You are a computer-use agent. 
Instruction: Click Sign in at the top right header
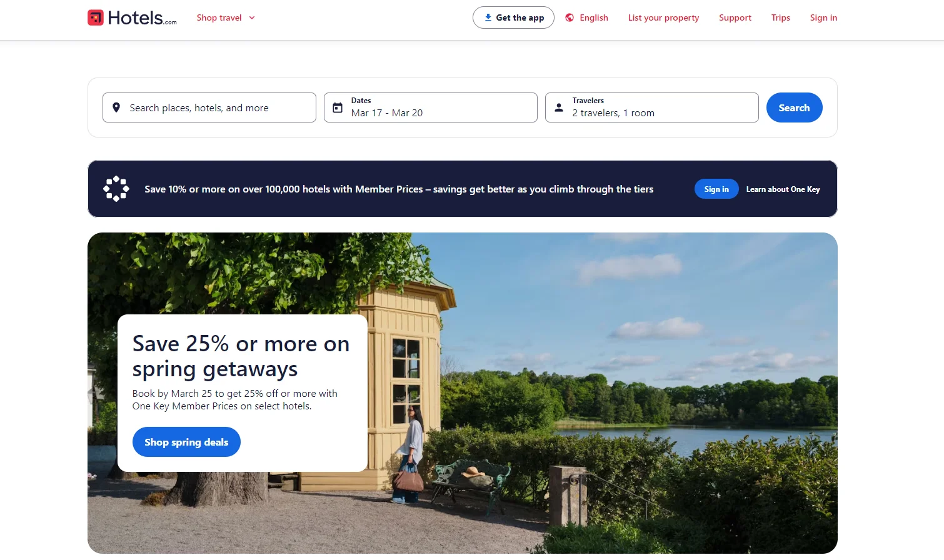click(x=823, y=17)
